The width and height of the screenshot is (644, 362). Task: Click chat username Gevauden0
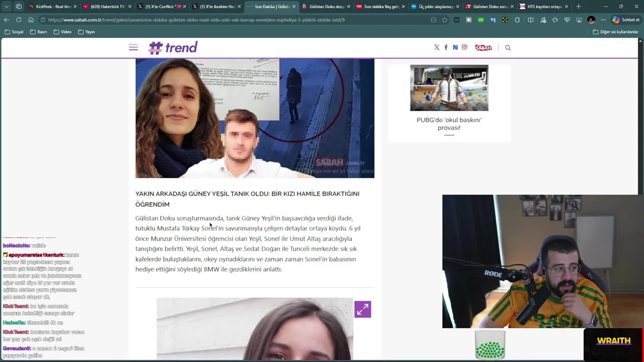(x=17, y=348)
